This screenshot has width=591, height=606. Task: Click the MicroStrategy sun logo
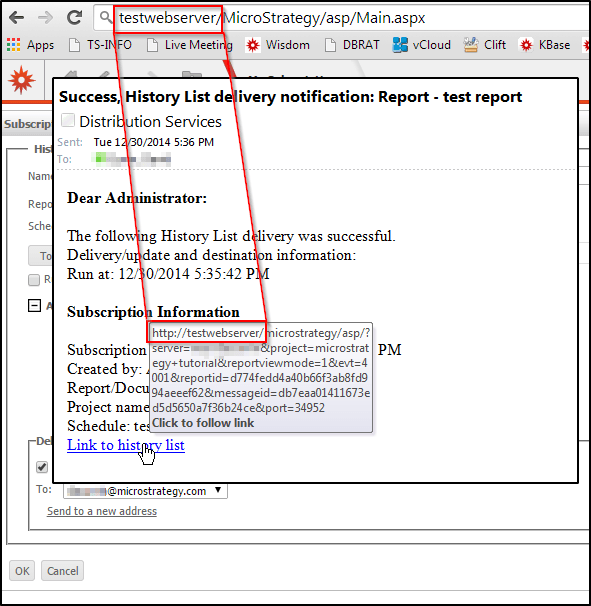[22, 80]
